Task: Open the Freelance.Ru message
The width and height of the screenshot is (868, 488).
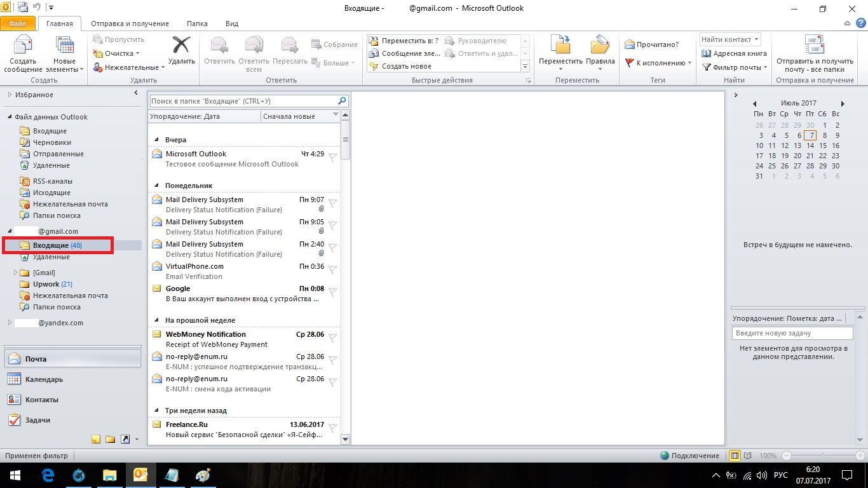Action: pos(244,430)
